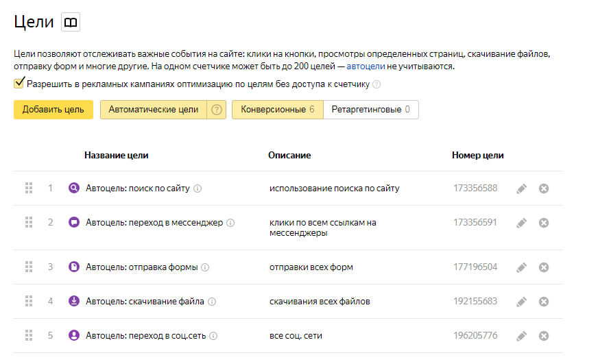Open info tooltip for Автоцель: поиск по сайту
This screenshot has width=609, height=364.
pyautogui.click(x=198, y=189)
